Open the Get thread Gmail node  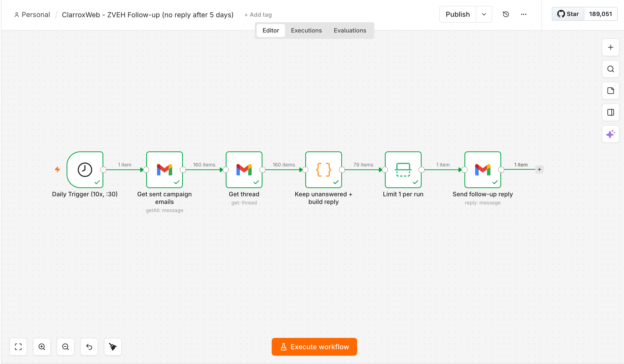point(244,170)
